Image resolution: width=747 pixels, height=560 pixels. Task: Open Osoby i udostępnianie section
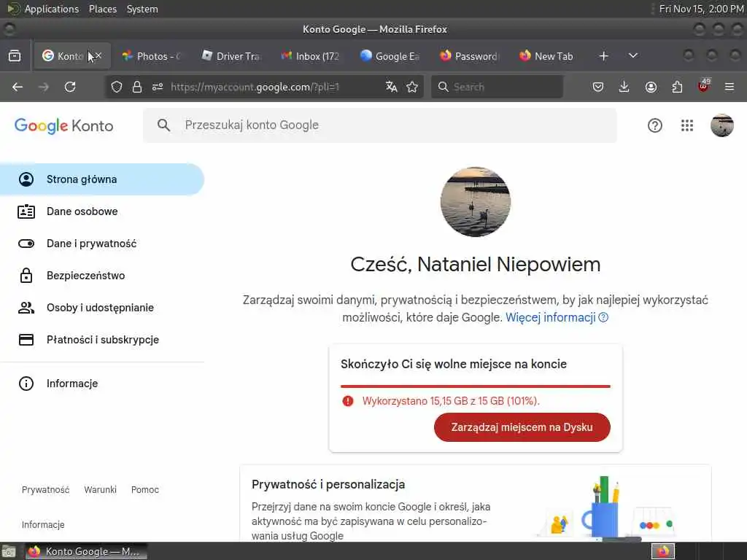102,308
